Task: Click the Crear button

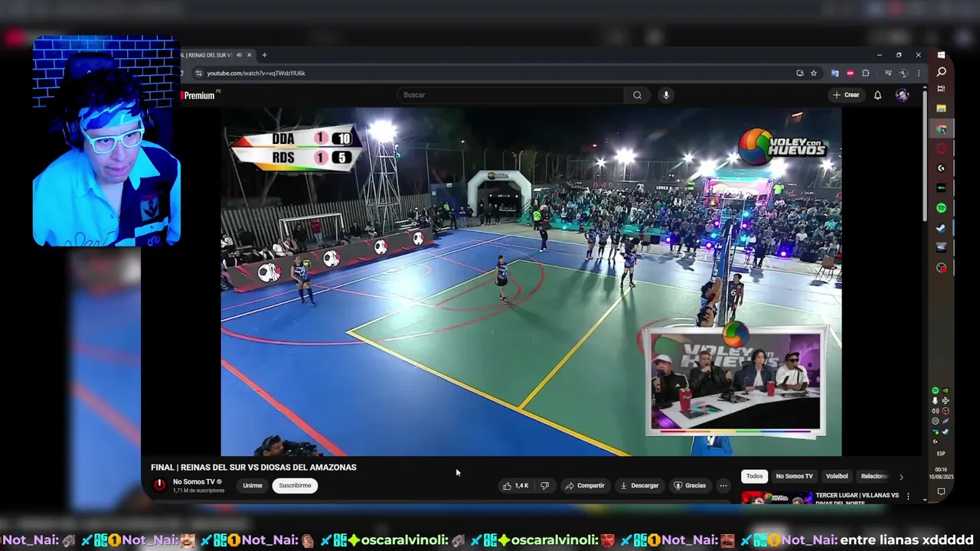Action: pyautogui.click(x=847, y=95)
